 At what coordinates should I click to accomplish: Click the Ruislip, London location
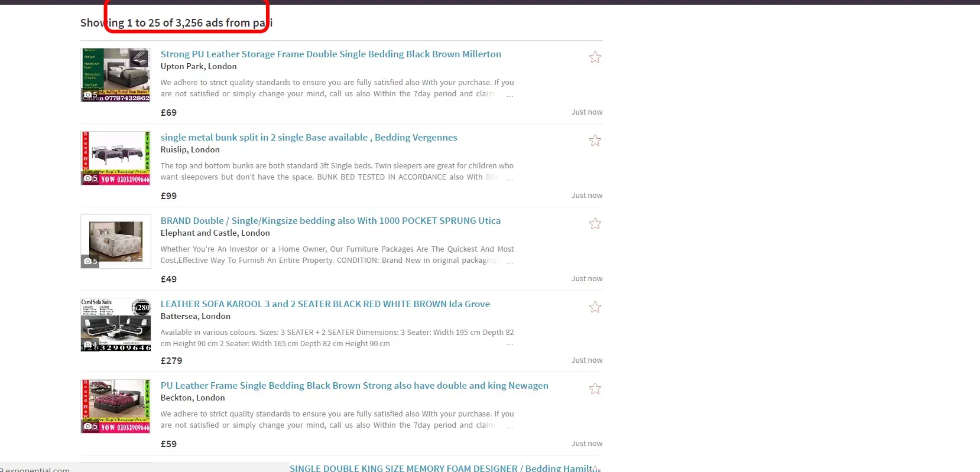pyautogui.click(x=190, y=149)
